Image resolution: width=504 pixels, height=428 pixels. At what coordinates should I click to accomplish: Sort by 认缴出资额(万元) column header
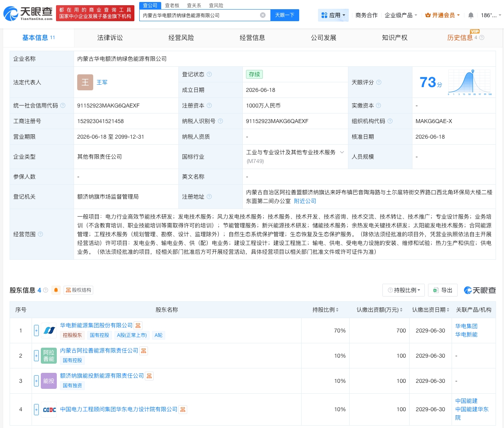[x=380, y=310]
